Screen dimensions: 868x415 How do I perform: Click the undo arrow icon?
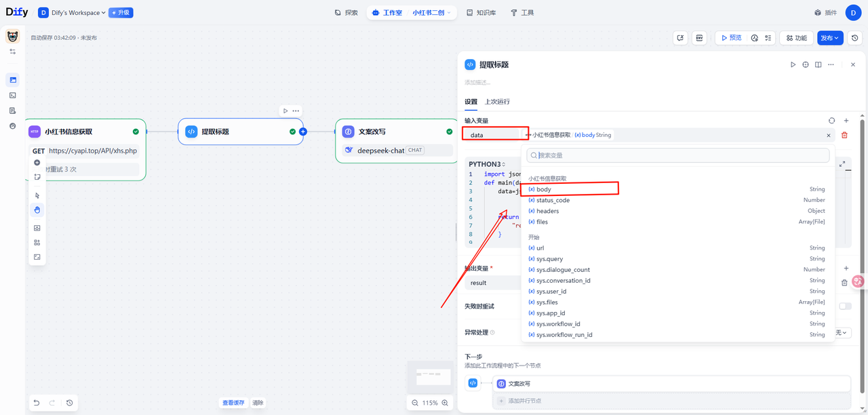(37, 403)
